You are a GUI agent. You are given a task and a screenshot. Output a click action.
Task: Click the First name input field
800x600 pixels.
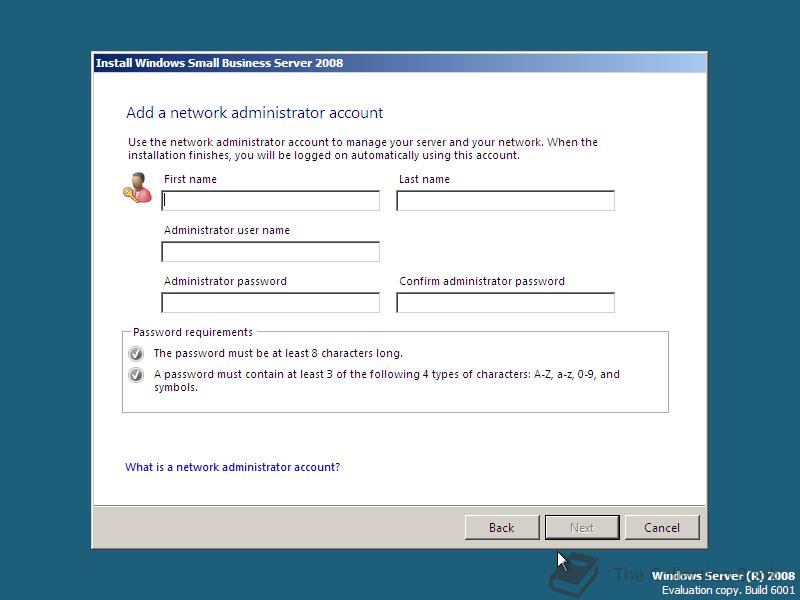pyautogui.click(x=270, y=201)
